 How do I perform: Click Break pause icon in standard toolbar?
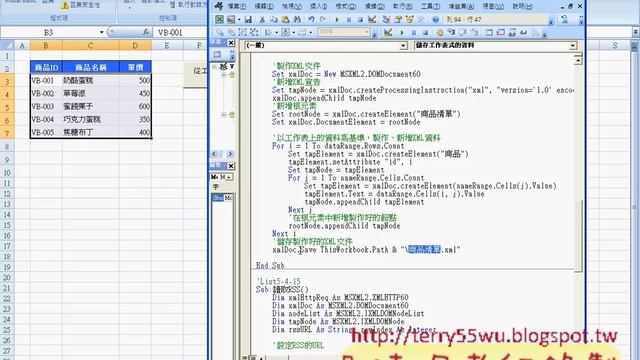(x=349, y=19)
